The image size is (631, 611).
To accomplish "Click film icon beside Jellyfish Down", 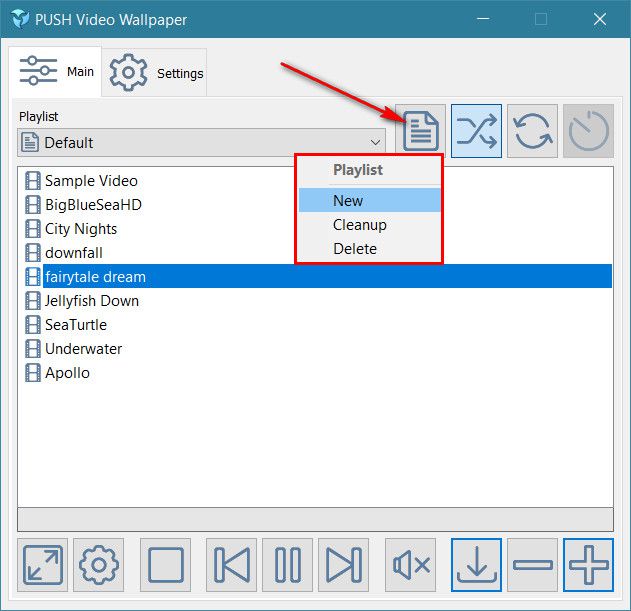I will (33, 301).
